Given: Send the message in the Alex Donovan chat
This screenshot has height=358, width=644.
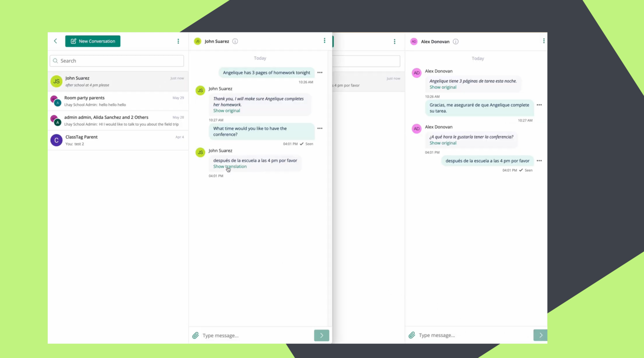Looking at the screenshot, I should click(x=540, y=335).
